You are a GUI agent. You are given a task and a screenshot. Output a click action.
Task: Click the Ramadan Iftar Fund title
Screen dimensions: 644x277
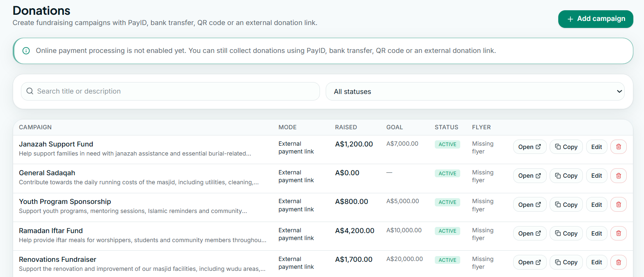pyautogui.click(x=51, y=231)
